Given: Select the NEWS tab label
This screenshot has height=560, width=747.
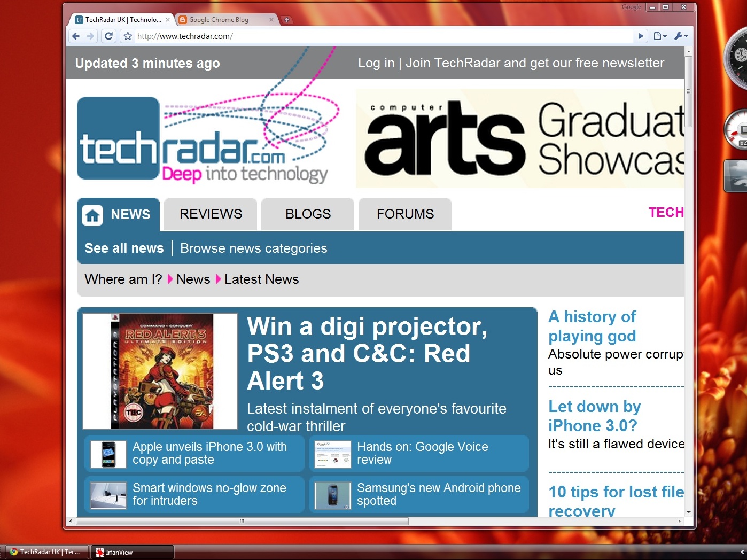Looking at the screenshot, I should tap(130, 215).
